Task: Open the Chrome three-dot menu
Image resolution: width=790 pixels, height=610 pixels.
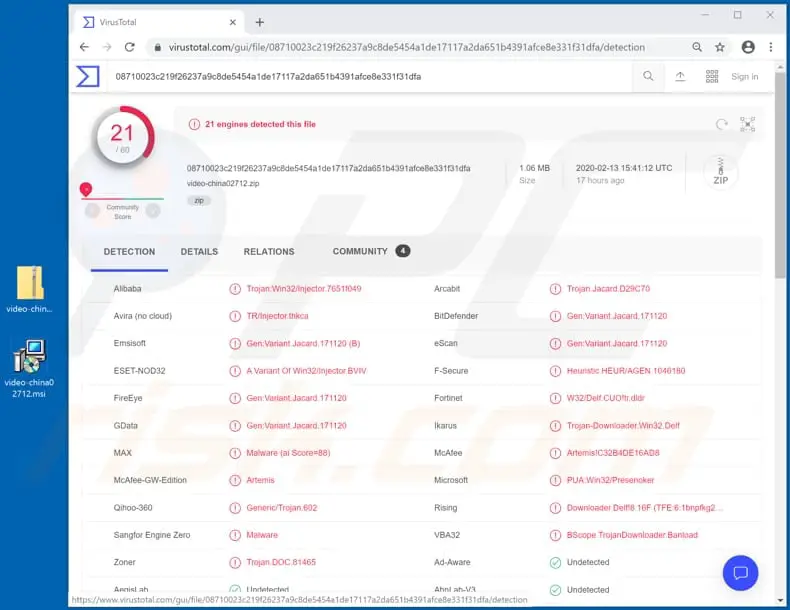Action: pyautogui.click(x=771, y=47)
